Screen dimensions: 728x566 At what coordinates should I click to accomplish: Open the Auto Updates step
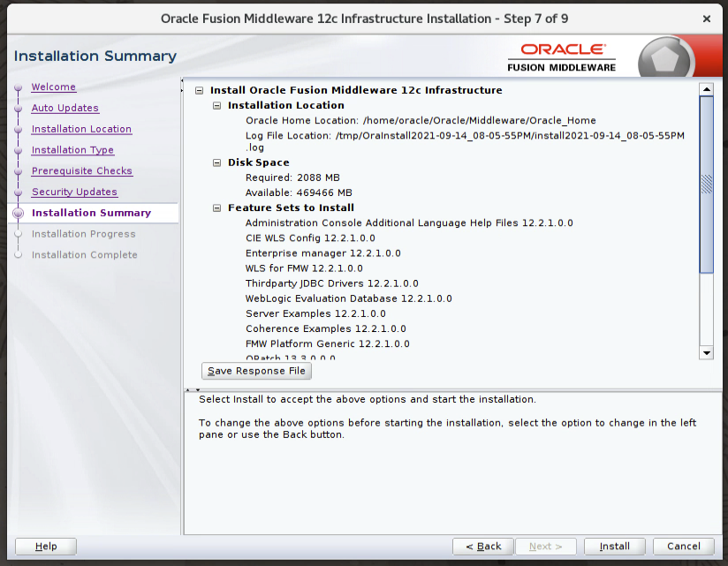click(x=65, y=108)
